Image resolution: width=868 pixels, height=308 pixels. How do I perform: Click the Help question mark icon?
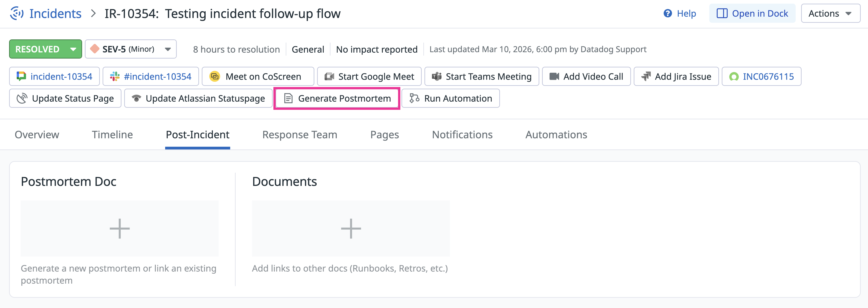pyautogui.click(x=668, y=13)
